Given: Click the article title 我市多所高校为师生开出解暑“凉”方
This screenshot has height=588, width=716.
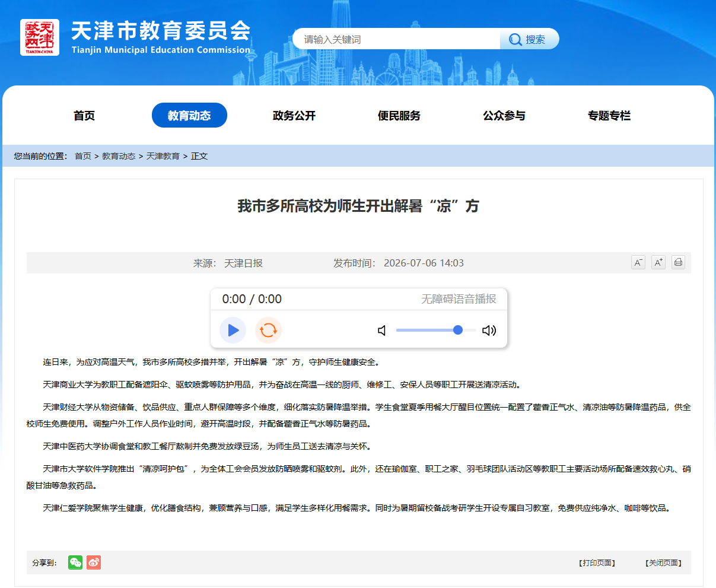Looking at the screenshot, I should click(358, 206).
